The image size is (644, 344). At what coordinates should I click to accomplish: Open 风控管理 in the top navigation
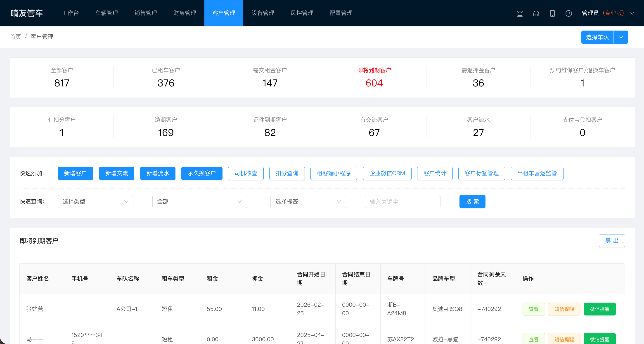[302, 13]
